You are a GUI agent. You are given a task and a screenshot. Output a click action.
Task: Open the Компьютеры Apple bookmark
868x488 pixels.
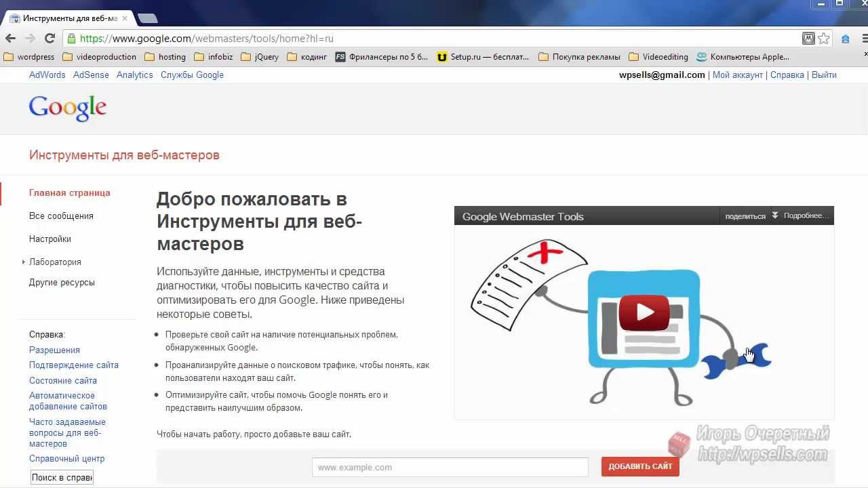pos(743,57)
